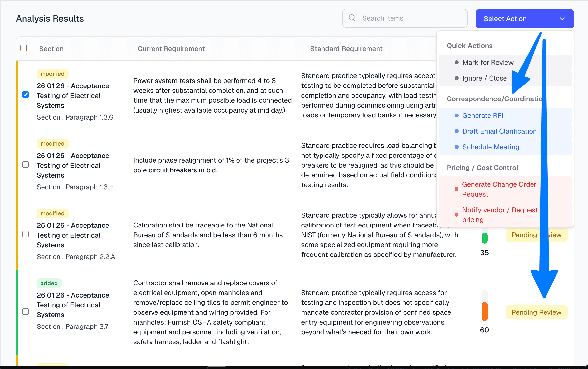Toggle the select-all checkbox in table header
This screenshot has height=369, width=588.
[24, 48]
